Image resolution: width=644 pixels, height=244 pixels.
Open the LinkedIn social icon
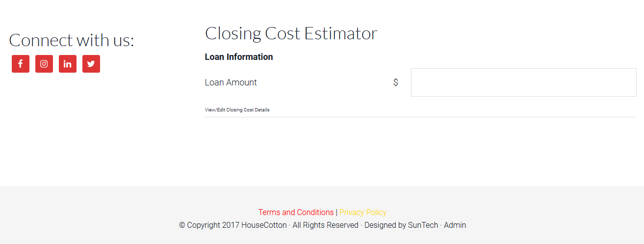tap(68, 64)
